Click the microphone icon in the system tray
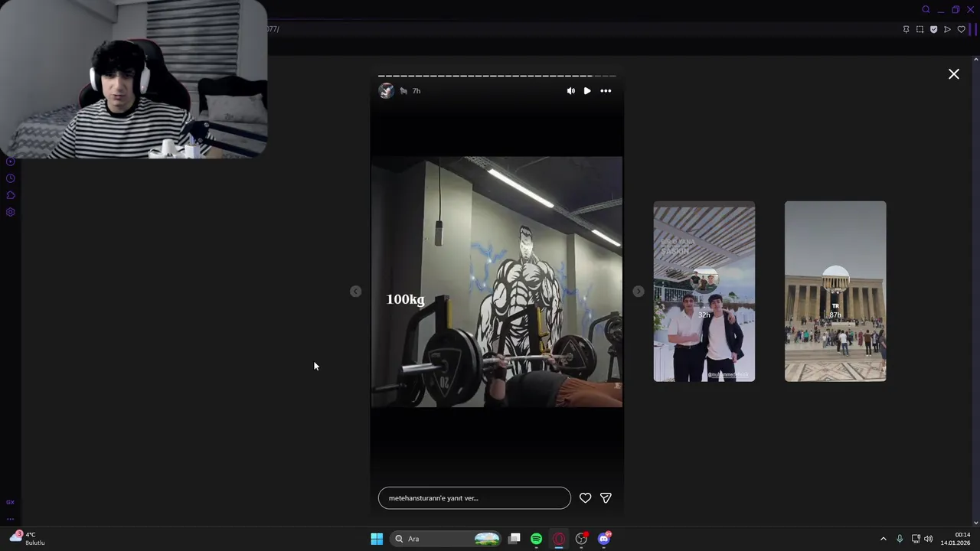980x551 pixels. 900,539
